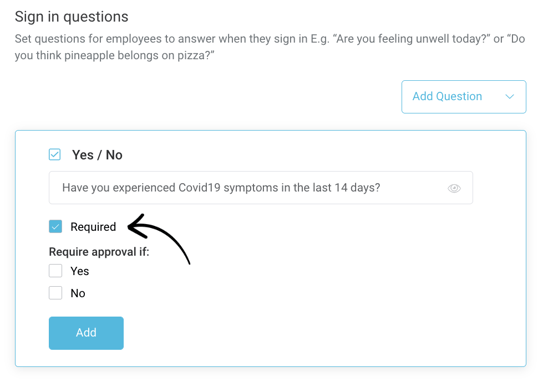Click the Yes / No heading text
Image resolution: width=543 pixels, height=383 pixels.
click(x=97, y=155)
